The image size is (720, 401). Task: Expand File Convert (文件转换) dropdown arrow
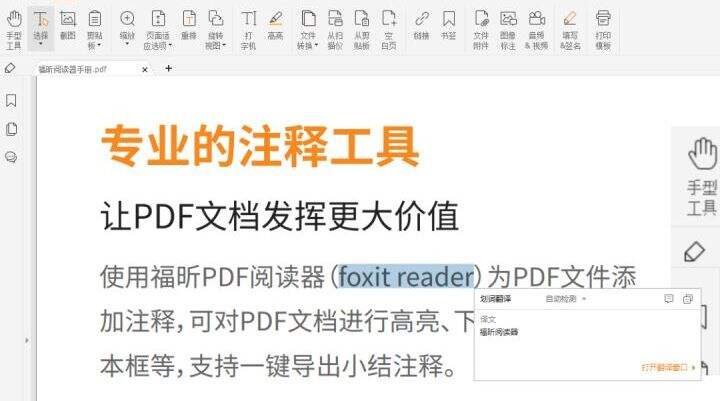[x=316, y=45]
